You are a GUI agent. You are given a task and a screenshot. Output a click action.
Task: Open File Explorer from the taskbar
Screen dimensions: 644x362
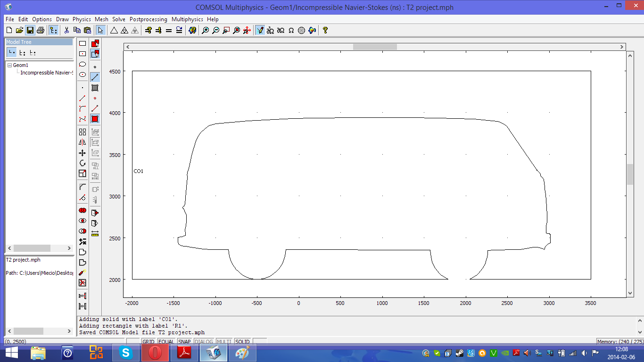(x=38, y=353)
